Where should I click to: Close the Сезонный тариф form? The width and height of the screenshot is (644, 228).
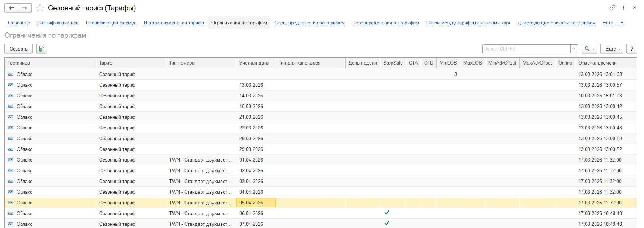[634, 8]
